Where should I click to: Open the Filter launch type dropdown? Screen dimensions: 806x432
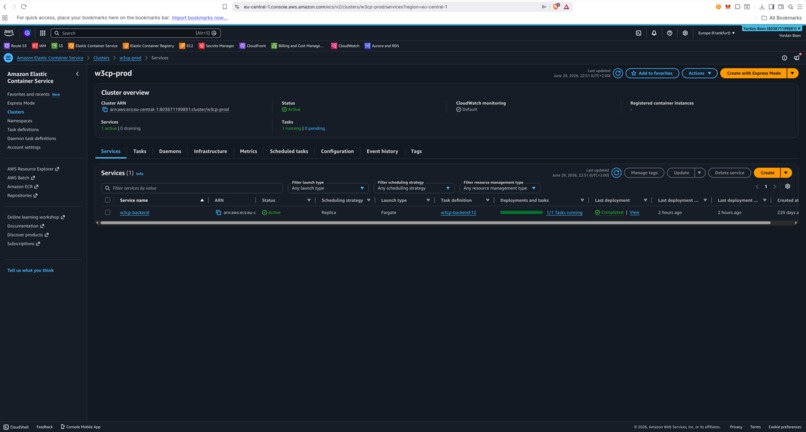tap(328, 188)
